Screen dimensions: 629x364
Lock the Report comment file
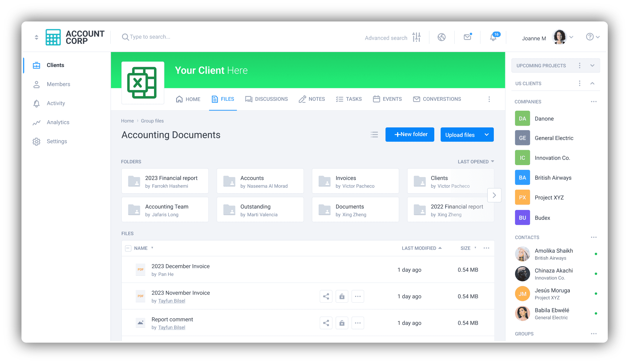[x=342, y=323]
